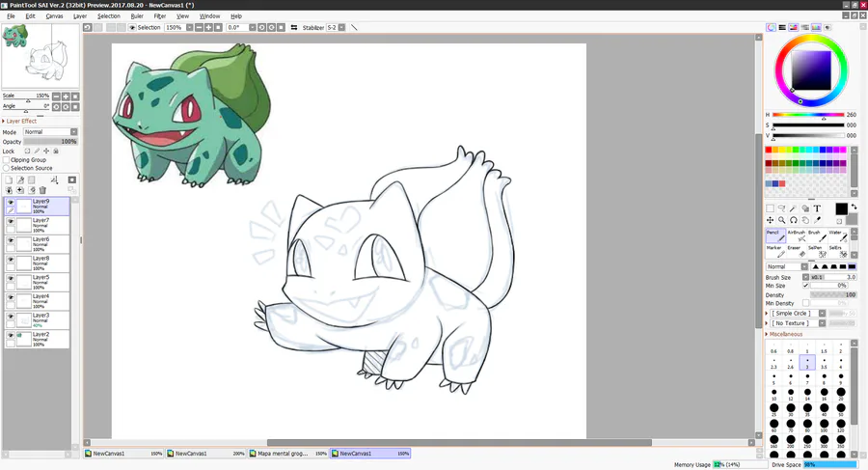
Task: Select the Eraser tool
Action: 796,251
